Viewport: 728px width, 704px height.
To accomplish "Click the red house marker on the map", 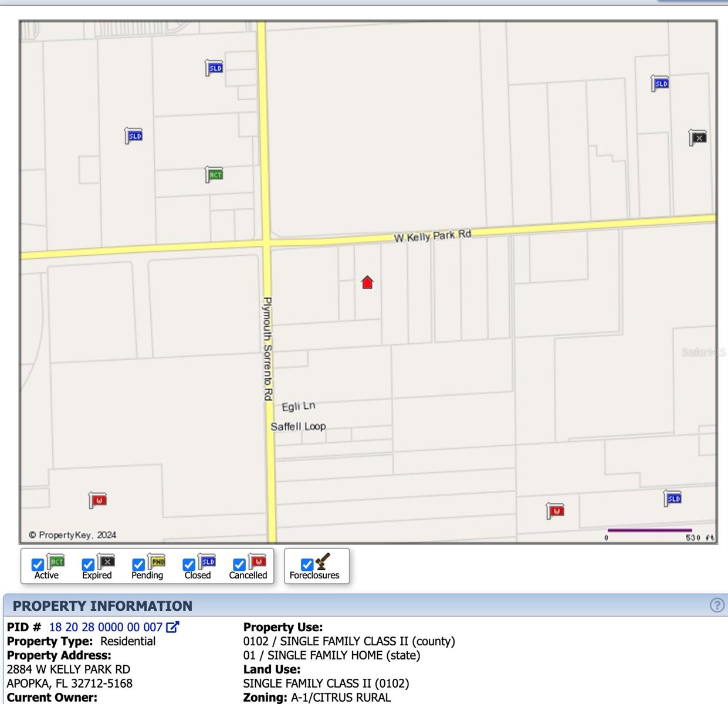I will click(x=367, y=283).
